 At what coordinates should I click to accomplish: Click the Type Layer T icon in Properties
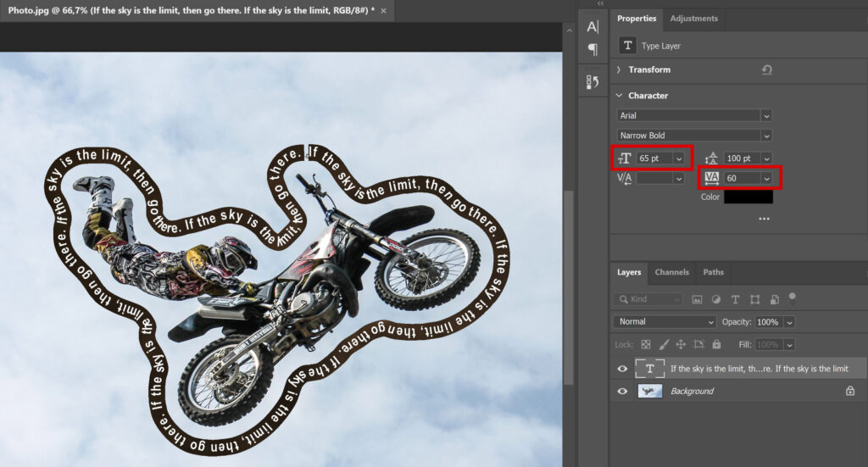pos(627,46)
